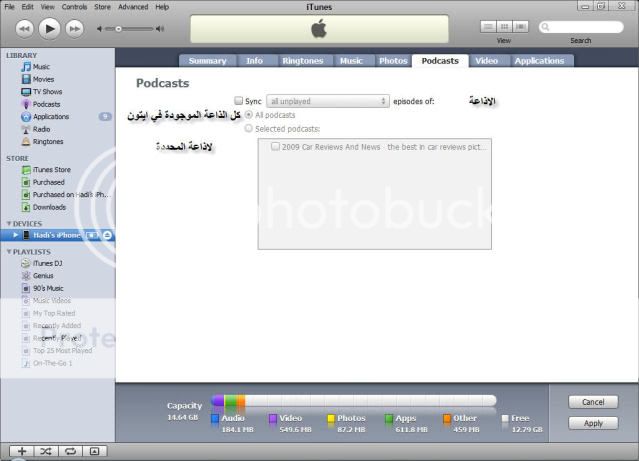The image size is (639, 461).
Task: Select the All podcasts radio option
Action: [x=249, y=115]
